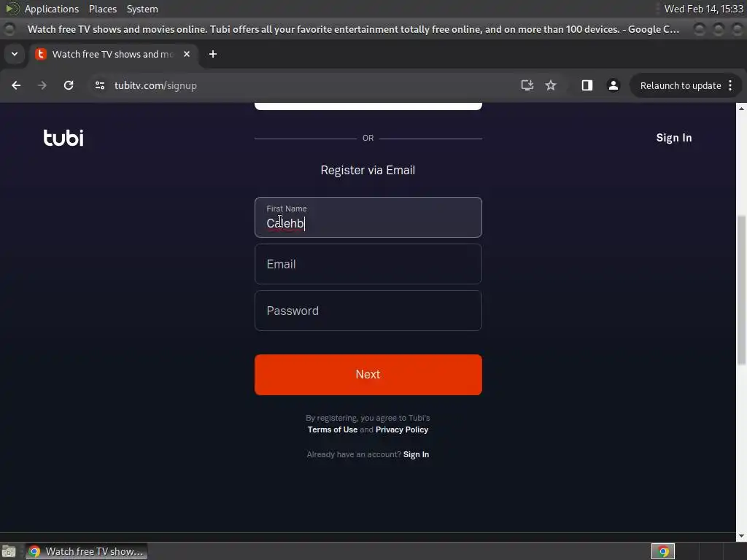This screenshot has width=747, height=560.
Task: Click the Sign In header link
Action: click(x=673, y=138)
